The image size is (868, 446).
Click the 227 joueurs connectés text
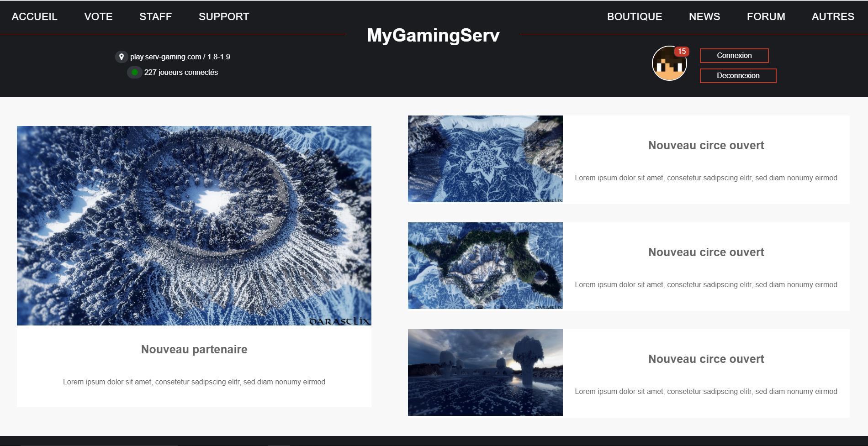pyautogui.click(x=181, y=72)
